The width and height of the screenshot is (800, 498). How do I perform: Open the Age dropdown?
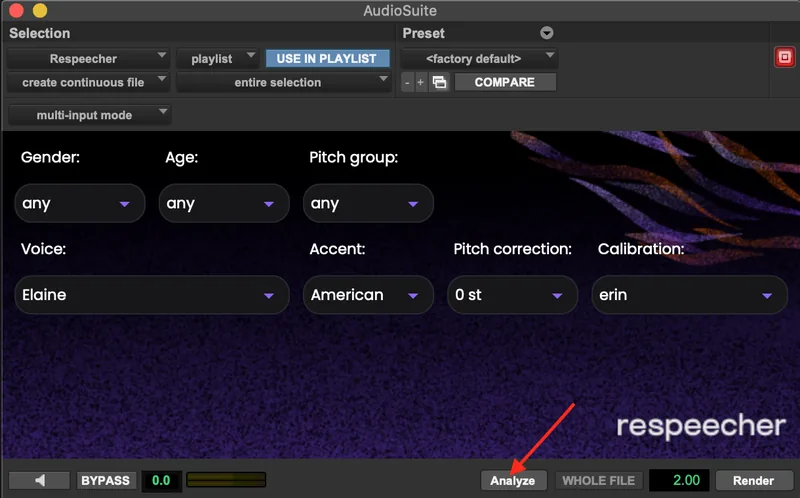pyautogui.click(x=224, y=203)
